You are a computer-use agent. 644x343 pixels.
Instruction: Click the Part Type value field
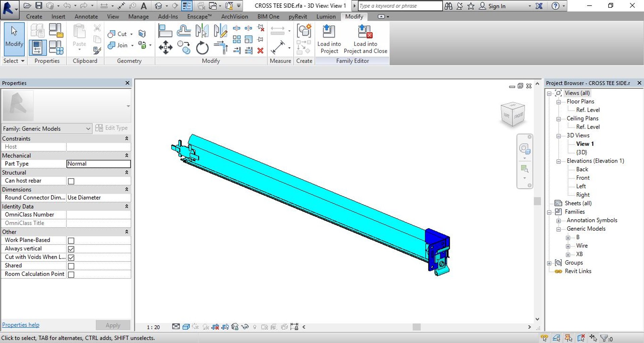tap(98, 164)
